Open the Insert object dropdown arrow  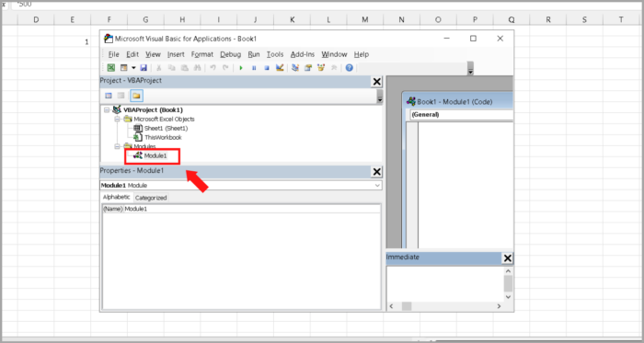point(133,68)
